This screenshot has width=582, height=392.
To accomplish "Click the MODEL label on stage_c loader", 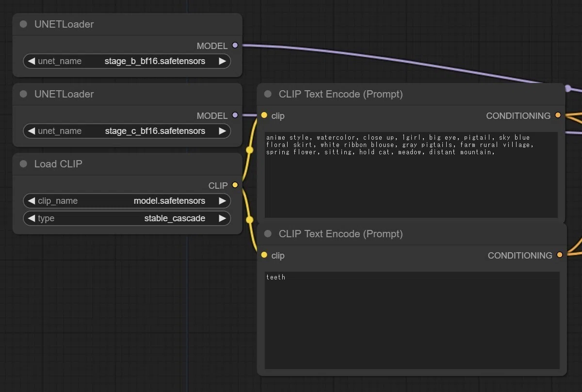I will 212,116.
